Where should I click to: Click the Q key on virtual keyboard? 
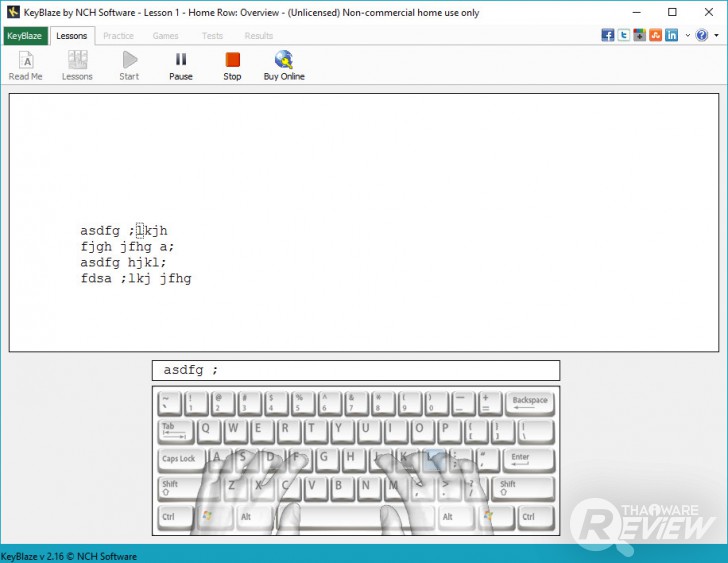pos(207,431)
